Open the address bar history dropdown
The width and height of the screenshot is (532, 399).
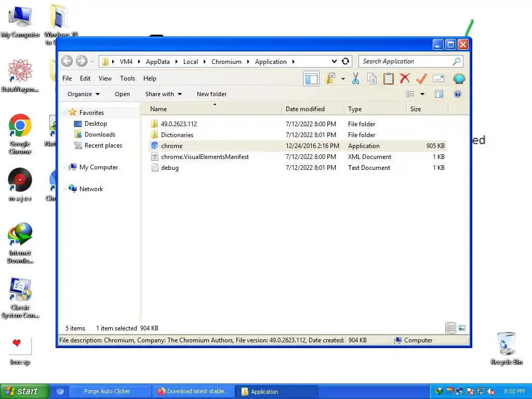(334, 61)
